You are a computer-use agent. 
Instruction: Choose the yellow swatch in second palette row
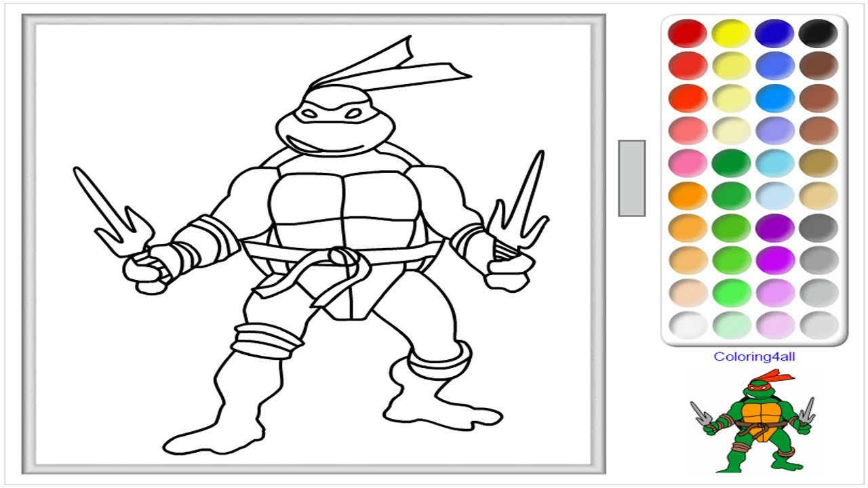coord(731,66)
